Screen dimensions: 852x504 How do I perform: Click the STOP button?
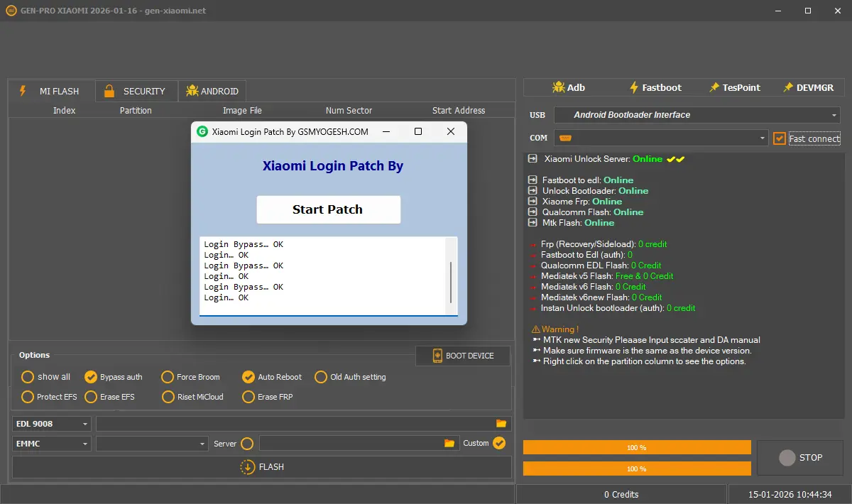click(x=801, y=458)
